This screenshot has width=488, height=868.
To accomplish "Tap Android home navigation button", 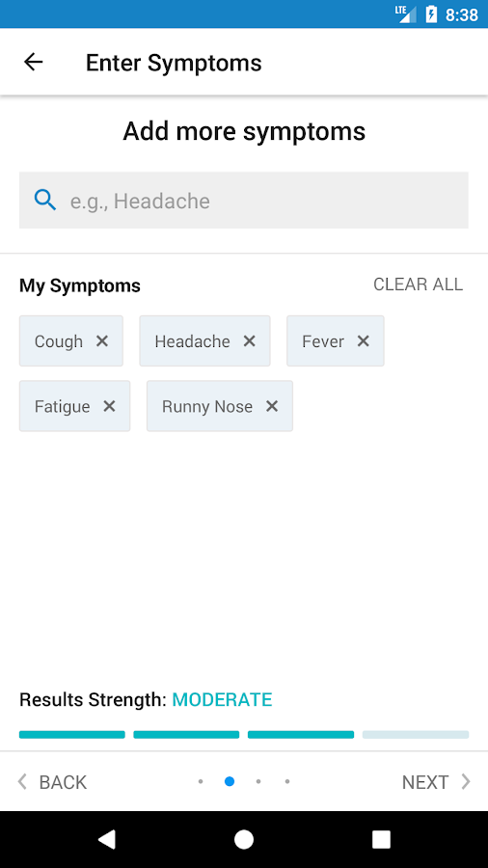I will coord(243,839).
